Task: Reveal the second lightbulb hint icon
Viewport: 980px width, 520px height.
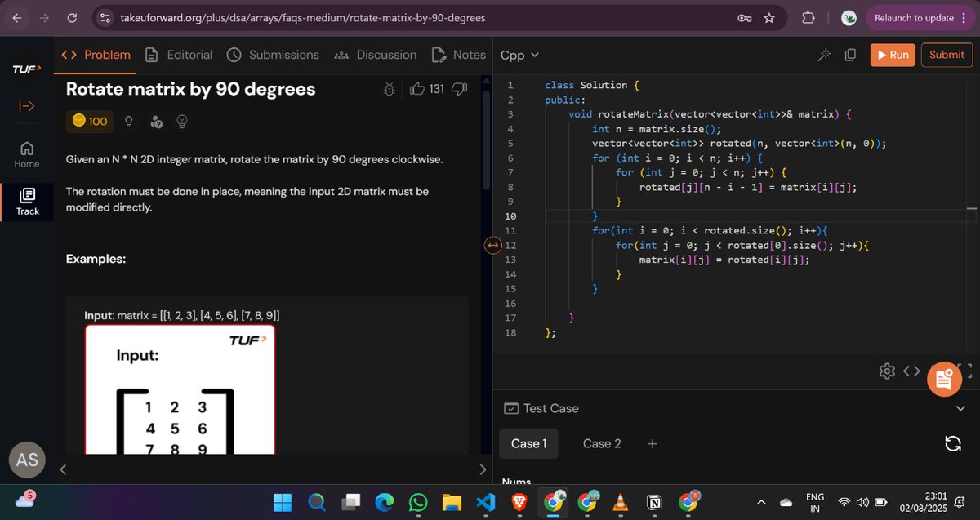Action: 183,122
